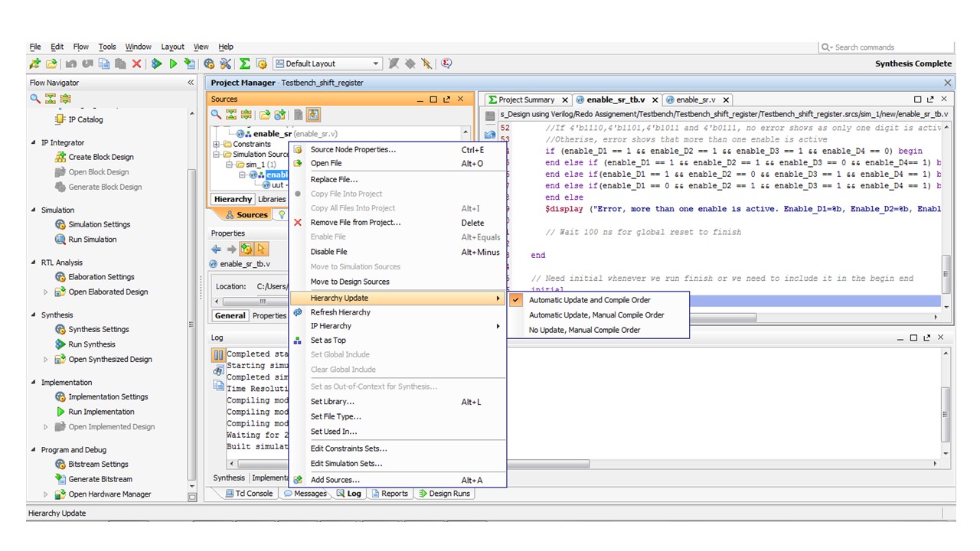Click the Add Sources icon in Sources toolbar

point(280,115)
